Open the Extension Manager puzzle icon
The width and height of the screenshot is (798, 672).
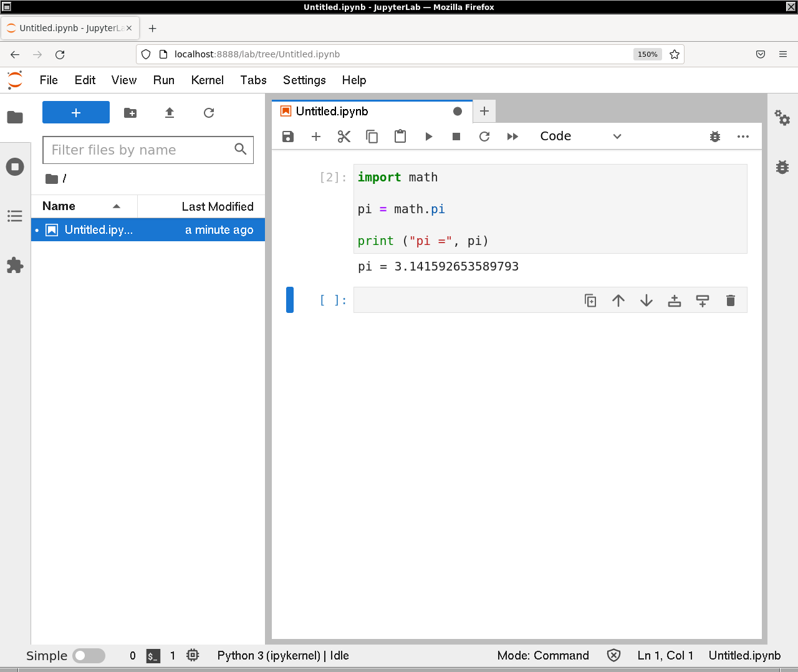pyautogui.click(x=15, y=266)
